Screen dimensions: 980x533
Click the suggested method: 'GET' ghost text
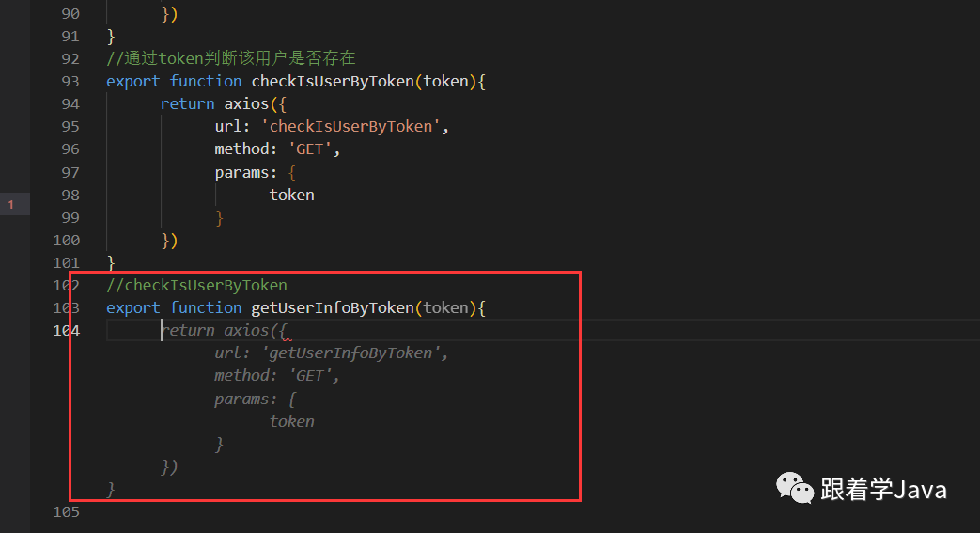(277, 375)
